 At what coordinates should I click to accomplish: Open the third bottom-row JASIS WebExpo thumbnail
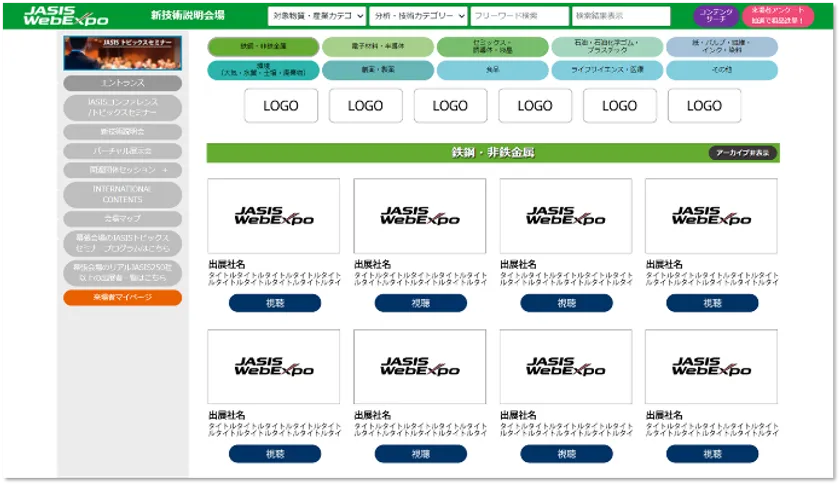pos(566,367)
